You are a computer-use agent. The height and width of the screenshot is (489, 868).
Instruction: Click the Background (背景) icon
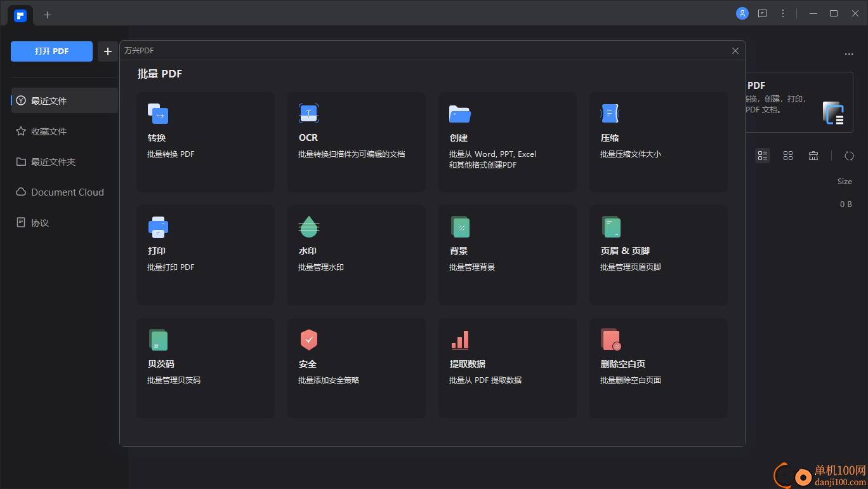[x=460, y=227]
